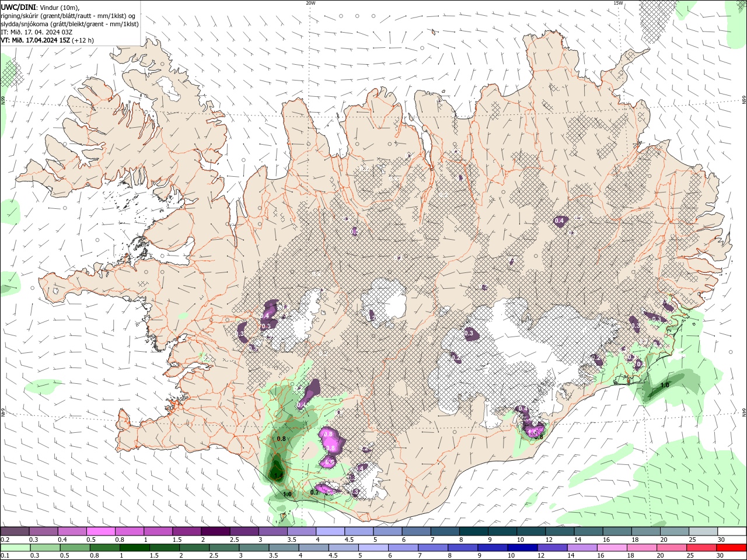Image resolution: width=747 pixels, height=560 pixels.
Task: Click the 20W longitude label
Action: click(x=310, y=3)
